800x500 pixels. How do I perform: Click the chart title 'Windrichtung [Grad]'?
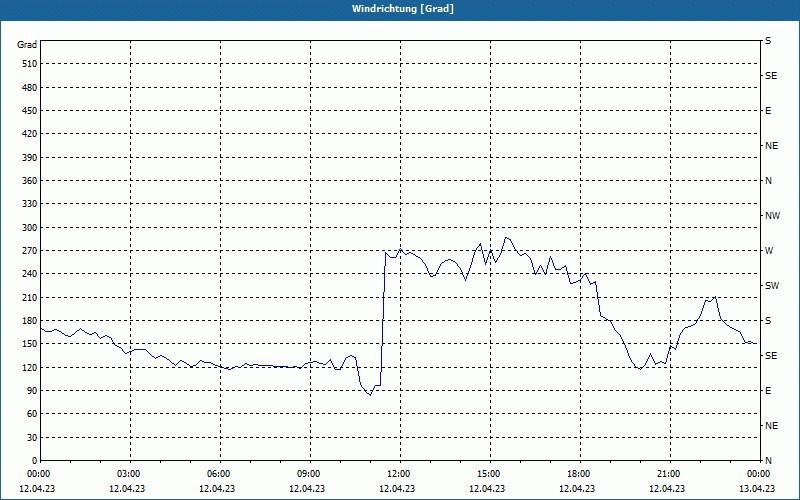coord(403,9)
